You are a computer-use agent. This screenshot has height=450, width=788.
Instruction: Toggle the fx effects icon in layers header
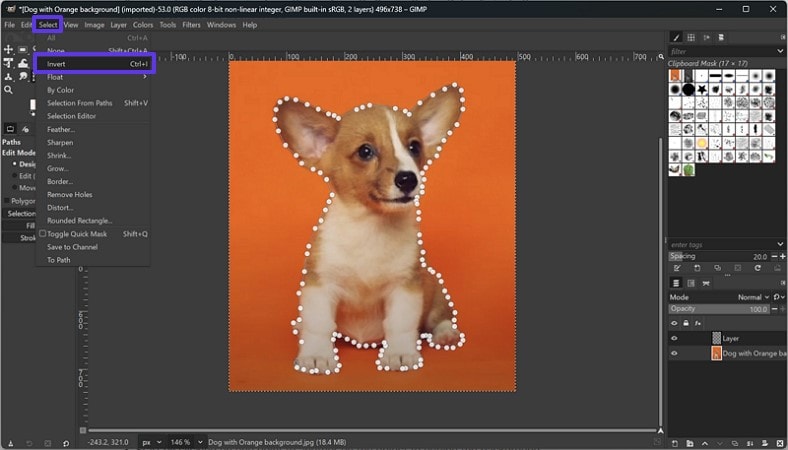(x=698, y=323)
